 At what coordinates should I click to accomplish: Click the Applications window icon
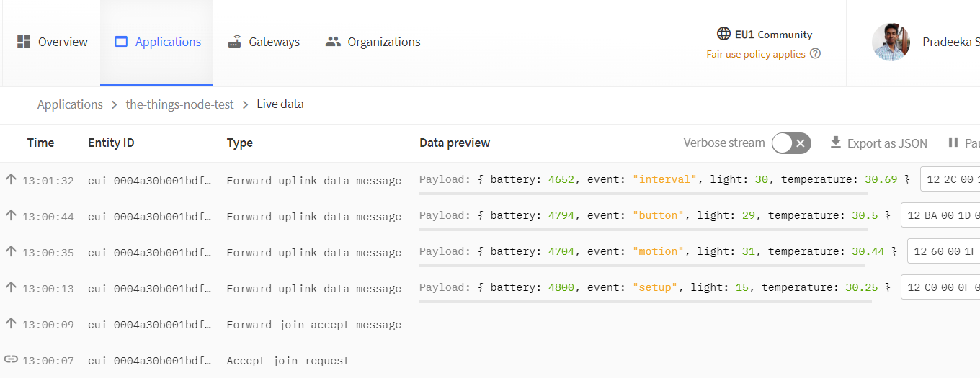[121, 42]
